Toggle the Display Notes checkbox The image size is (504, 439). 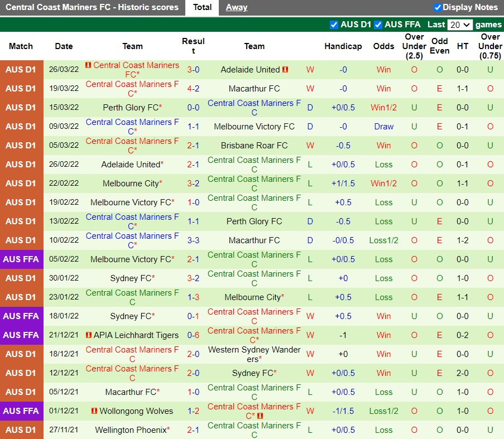(438, 7)
